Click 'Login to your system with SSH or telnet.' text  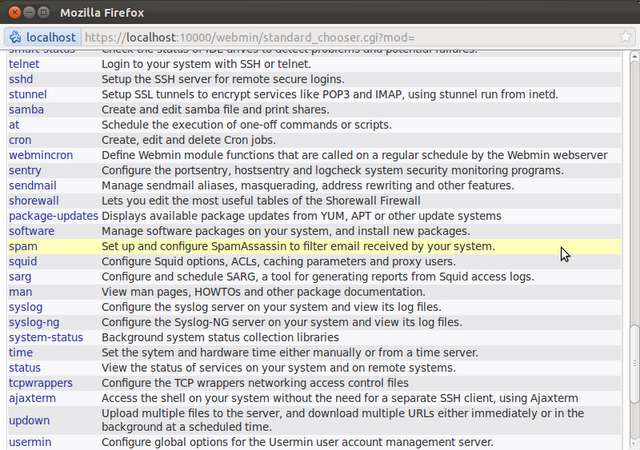[206, 64]
